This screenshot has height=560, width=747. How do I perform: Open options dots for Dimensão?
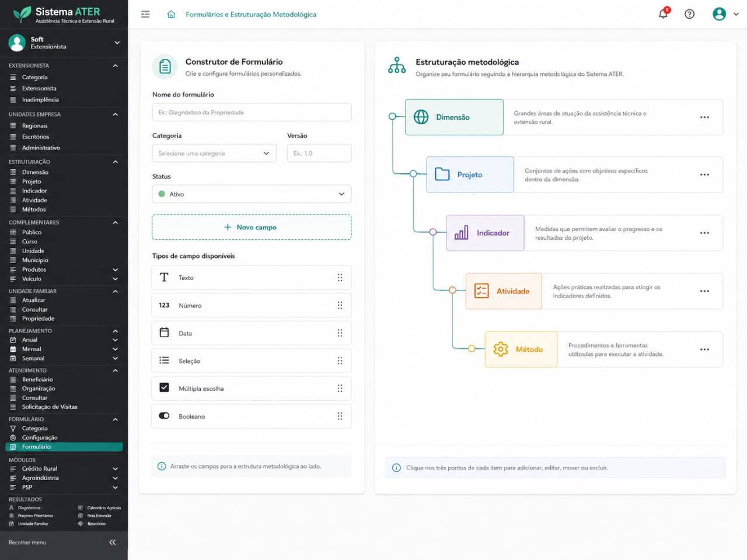point(704,117)
